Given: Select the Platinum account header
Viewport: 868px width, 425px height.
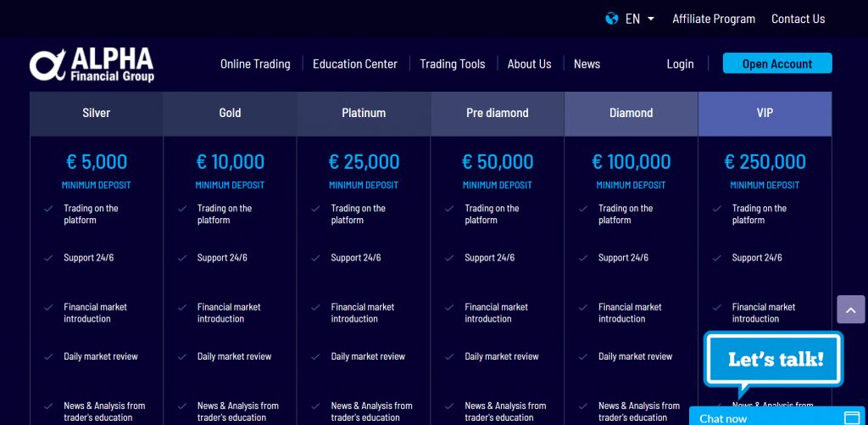Looking at the screenshot, I should [x=364, y=114].
